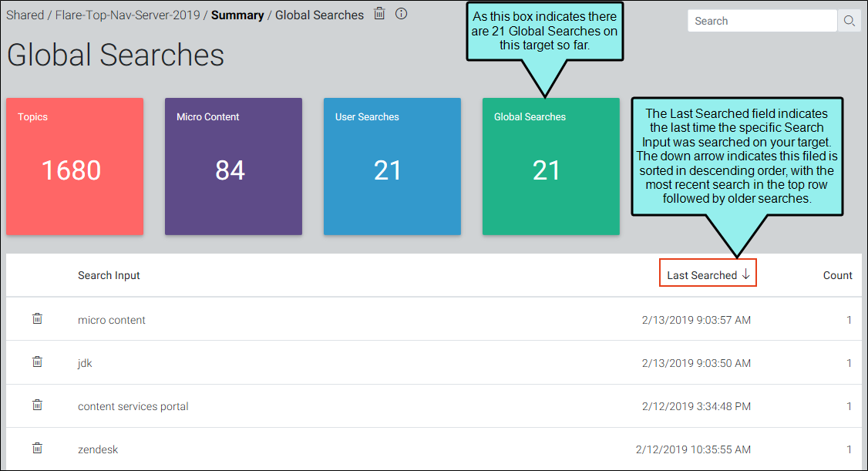Image resolution: width=868 pixels, height=471 pixels.
Task: Delete the 'jdk' search entry
Action: 37,362
